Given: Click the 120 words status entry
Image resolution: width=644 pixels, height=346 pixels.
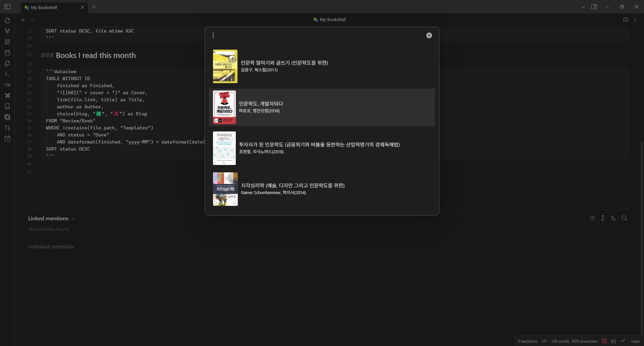Looking at the screenshot, I should (x=560, y=341).
